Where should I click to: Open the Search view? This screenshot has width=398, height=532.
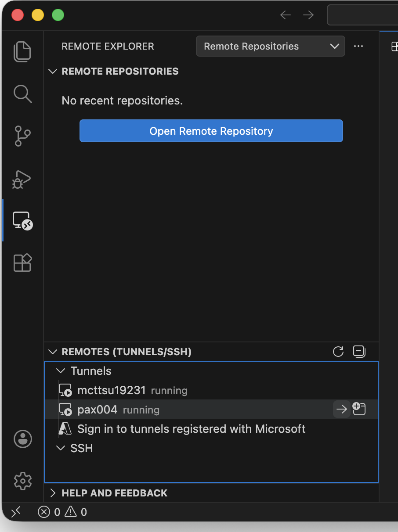pyautogui.click(x=22, y=93)
